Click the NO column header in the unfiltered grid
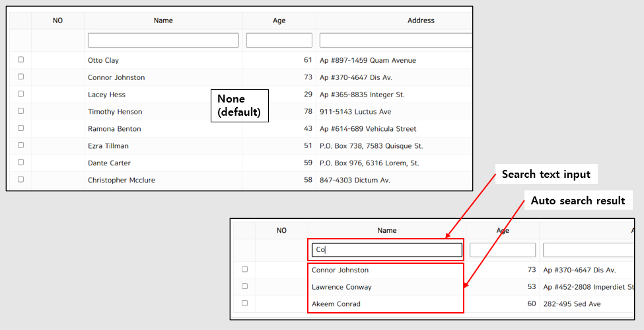The width and height of the screenshot is (644, 330). (x=57, y=21)
